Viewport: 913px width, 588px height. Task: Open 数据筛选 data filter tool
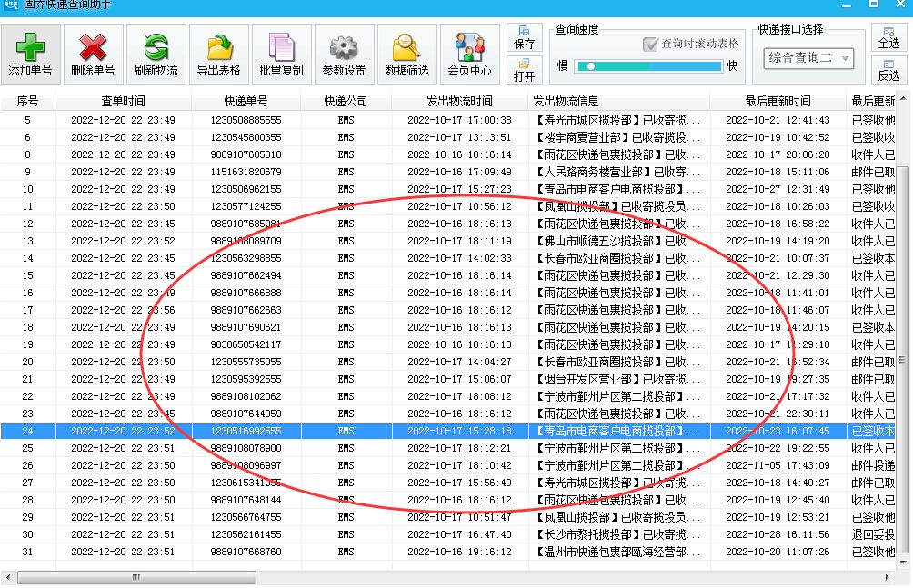click(407, 55)
